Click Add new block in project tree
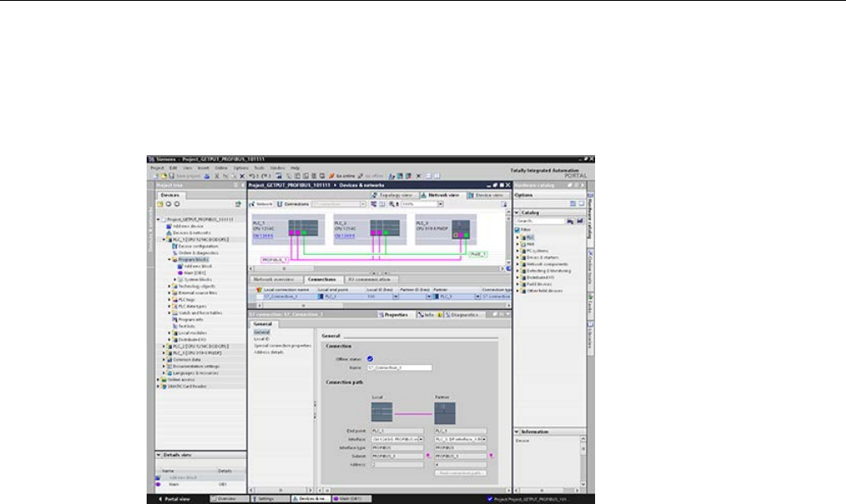846x504 pixels. (195, 266)
